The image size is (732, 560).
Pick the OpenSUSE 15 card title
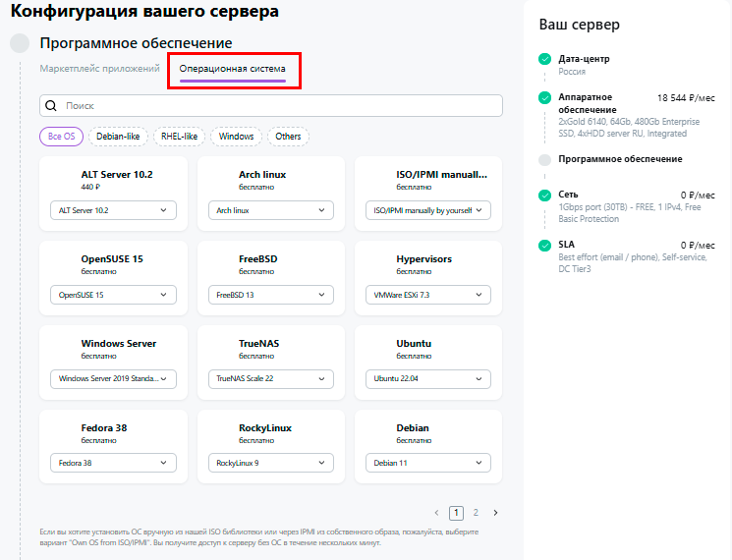(112, 259)
